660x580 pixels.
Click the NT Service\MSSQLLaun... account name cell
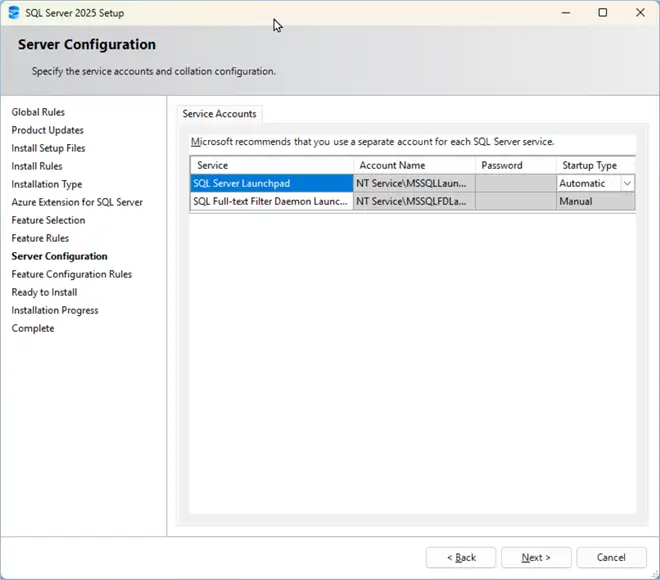[x=414, y=184]
